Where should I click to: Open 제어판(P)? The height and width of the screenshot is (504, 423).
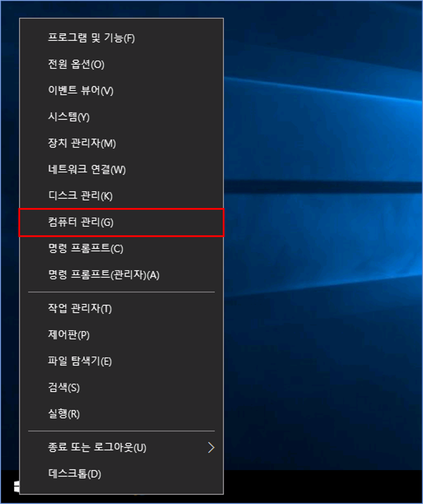(x=121, y=335)
